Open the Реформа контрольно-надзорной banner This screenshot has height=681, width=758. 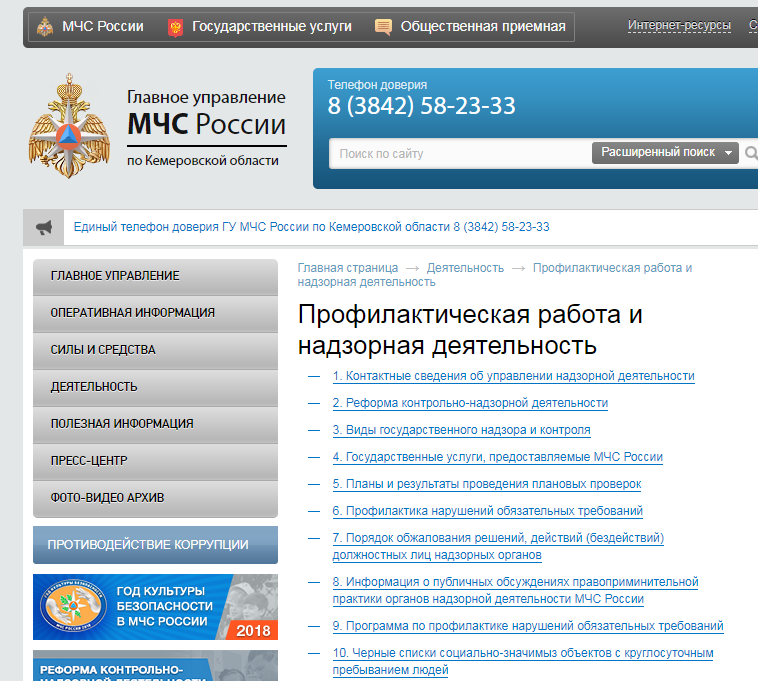(155, 666)
